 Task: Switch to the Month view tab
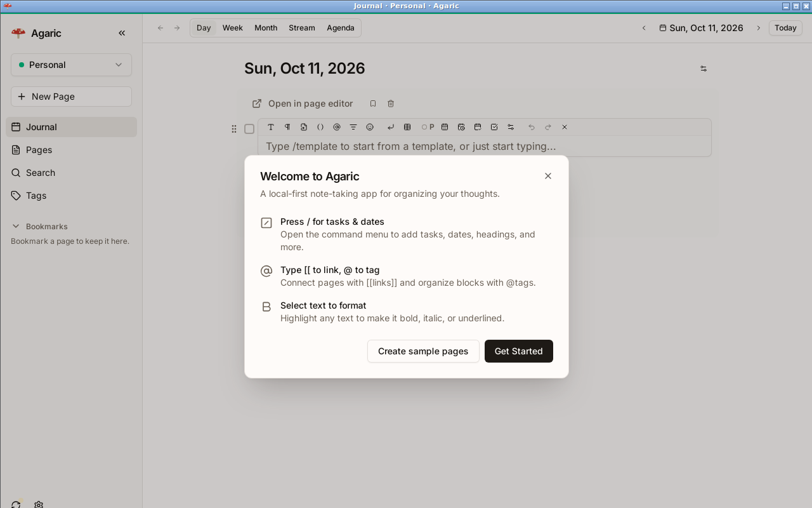[266, 28]
